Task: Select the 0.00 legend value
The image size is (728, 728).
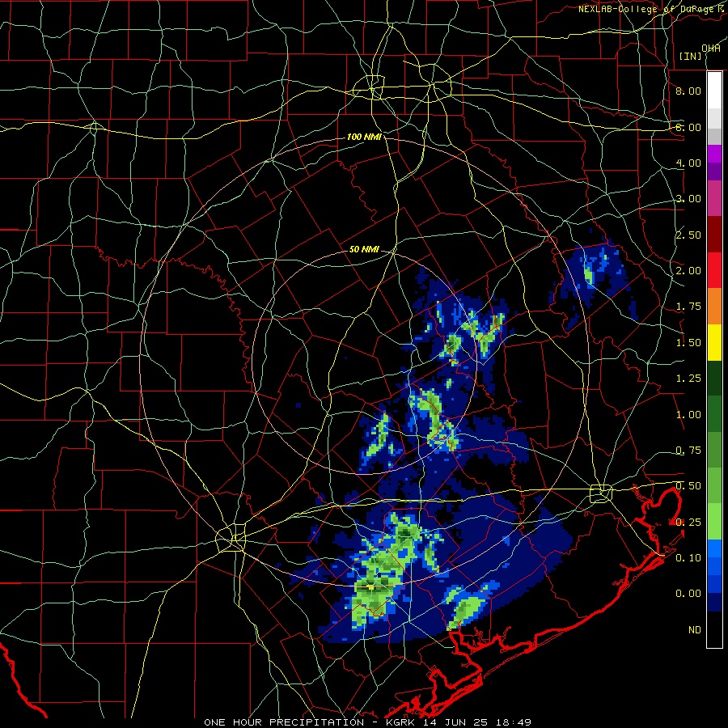Action: (x=688, y=594)
